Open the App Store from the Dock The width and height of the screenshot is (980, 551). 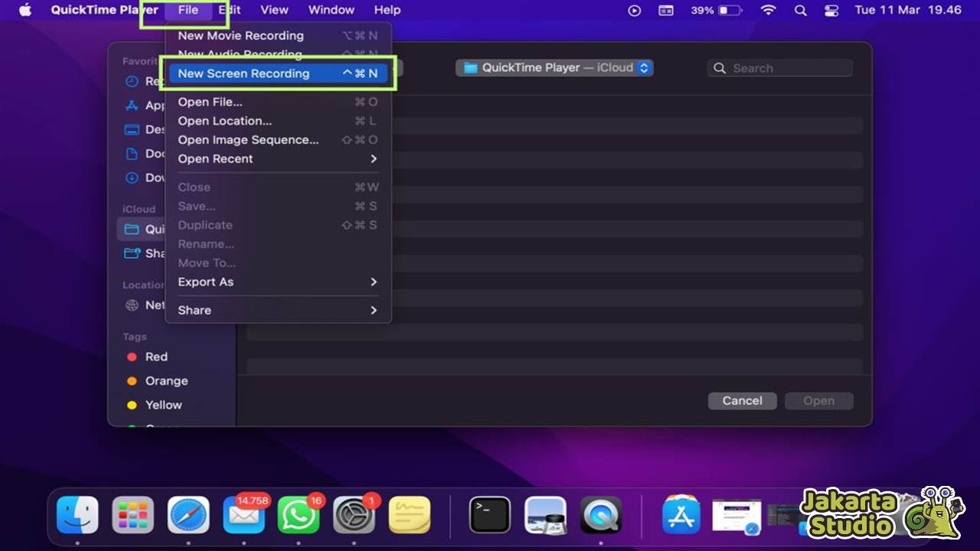[681, 514]
